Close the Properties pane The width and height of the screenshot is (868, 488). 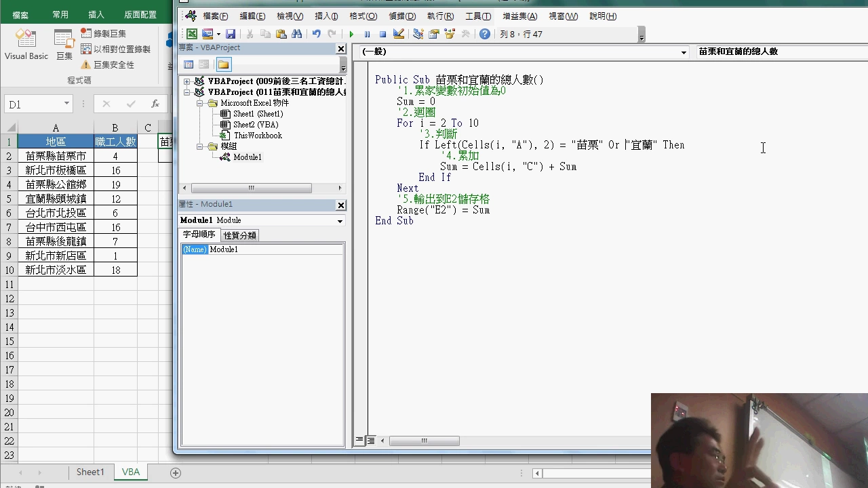341,205
